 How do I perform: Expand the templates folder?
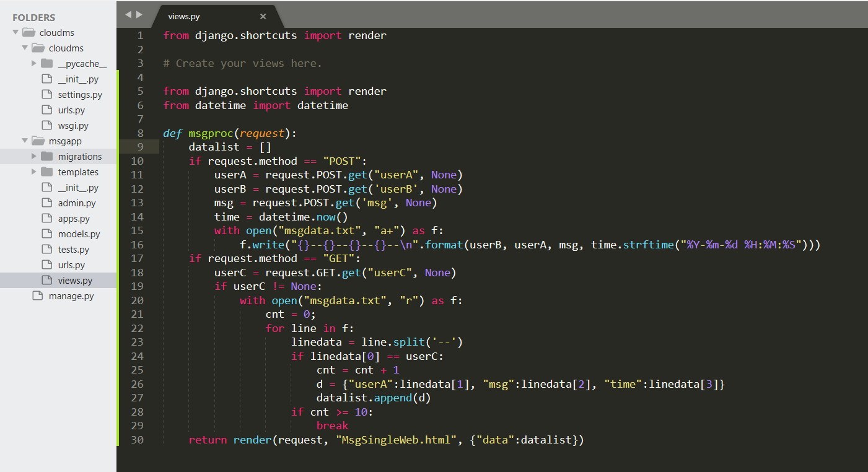34,172
